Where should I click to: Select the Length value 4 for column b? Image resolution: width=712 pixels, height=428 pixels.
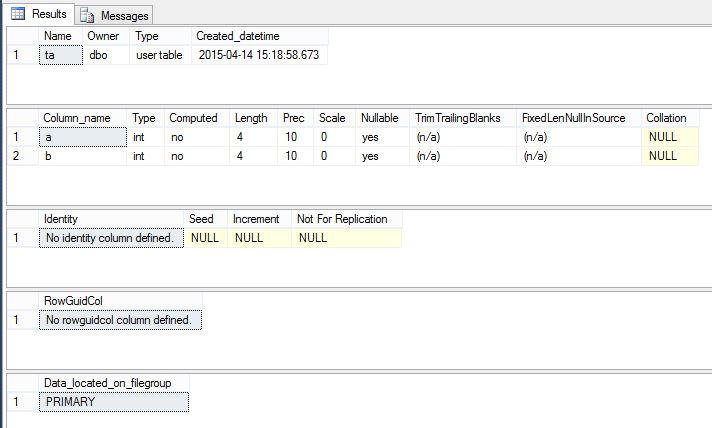(253, 156)
